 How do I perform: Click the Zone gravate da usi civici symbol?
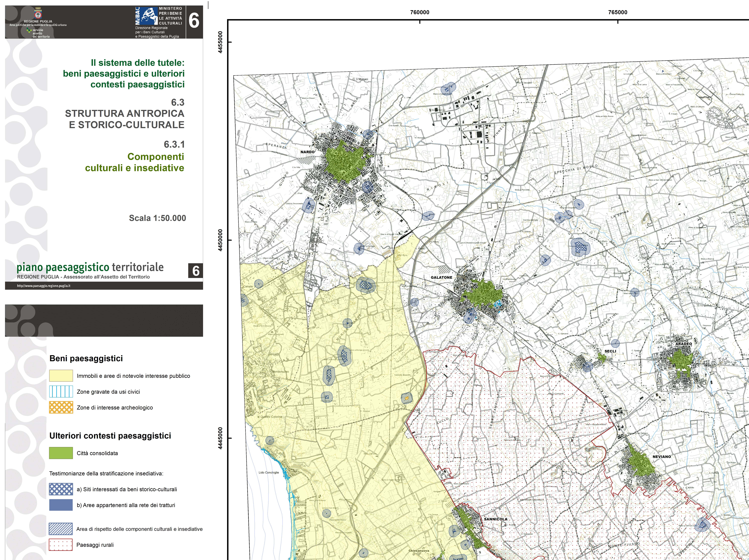click(x=61, y=392)
